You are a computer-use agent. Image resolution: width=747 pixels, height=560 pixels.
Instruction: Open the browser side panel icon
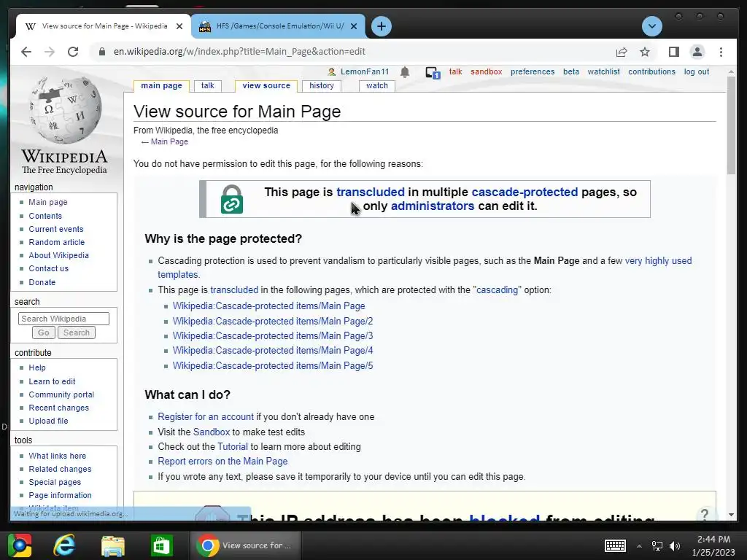point(673,52)
